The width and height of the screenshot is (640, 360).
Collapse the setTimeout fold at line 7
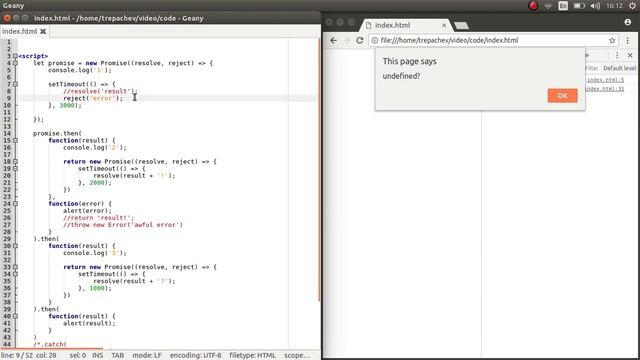[x=15, y=84]
